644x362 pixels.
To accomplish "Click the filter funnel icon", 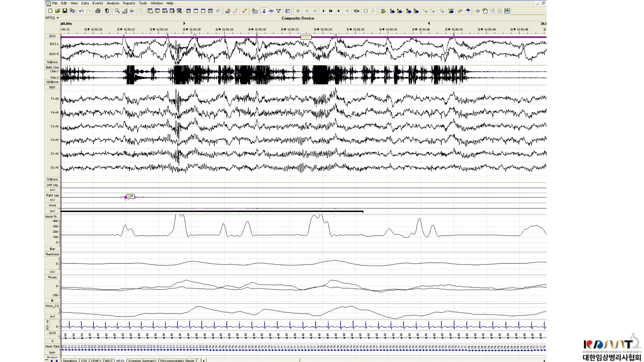I will tap(278, 11).
